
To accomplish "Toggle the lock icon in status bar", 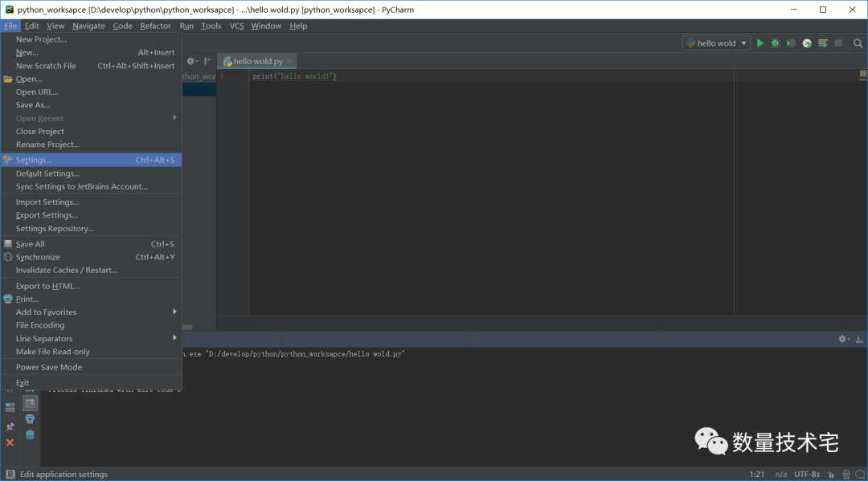I will tap(830, 475).
